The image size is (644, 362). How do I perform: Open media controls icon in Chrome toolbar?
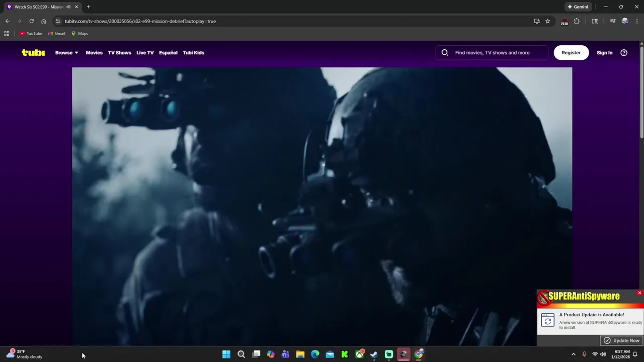612,21
